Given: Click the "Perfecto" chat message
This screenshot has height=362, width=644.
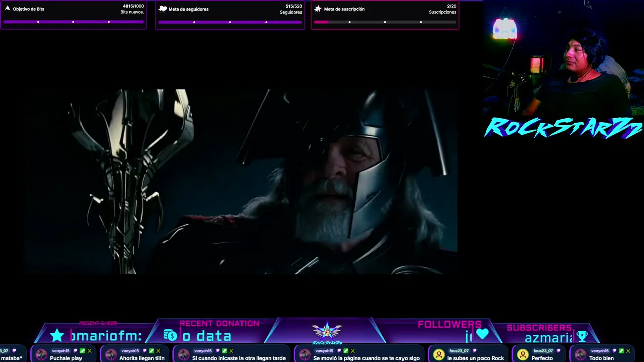Looking at the screenshot, I should click(542, 358).
